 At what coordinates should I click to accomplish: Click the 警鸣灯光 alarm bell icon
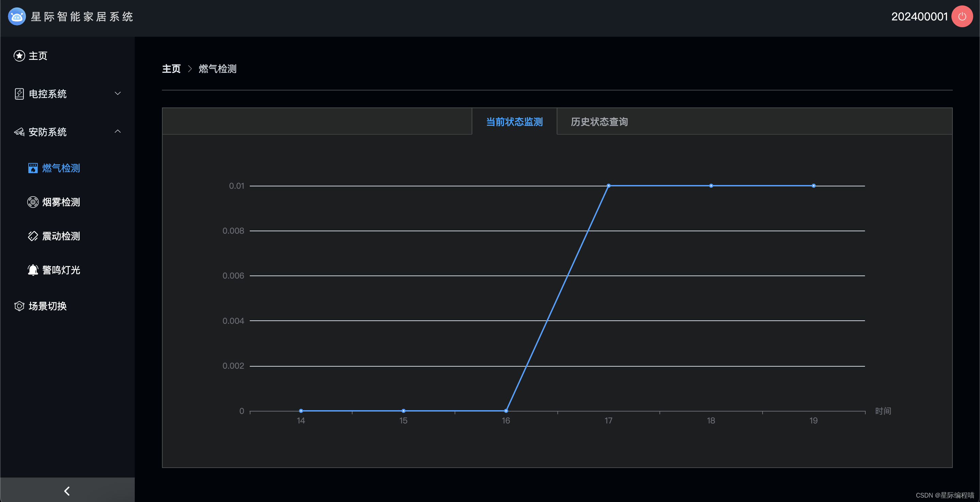[x=33, y=270]
